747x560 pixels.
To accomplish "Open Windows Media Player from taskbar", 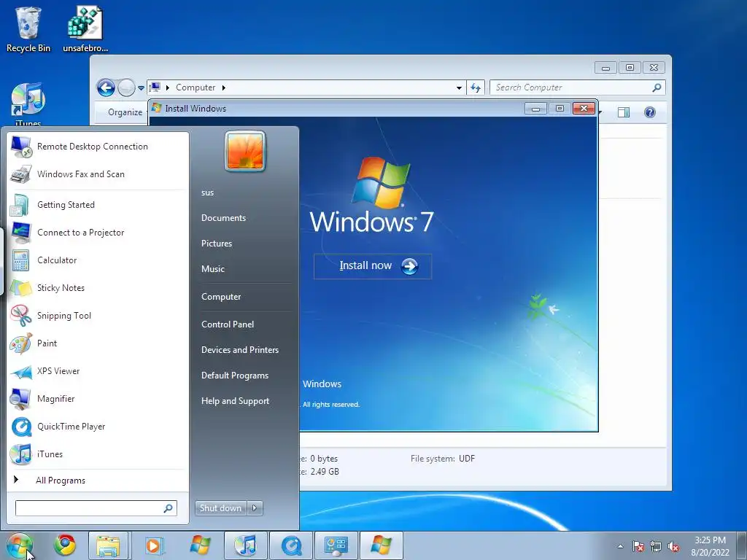I will [153, 545].
